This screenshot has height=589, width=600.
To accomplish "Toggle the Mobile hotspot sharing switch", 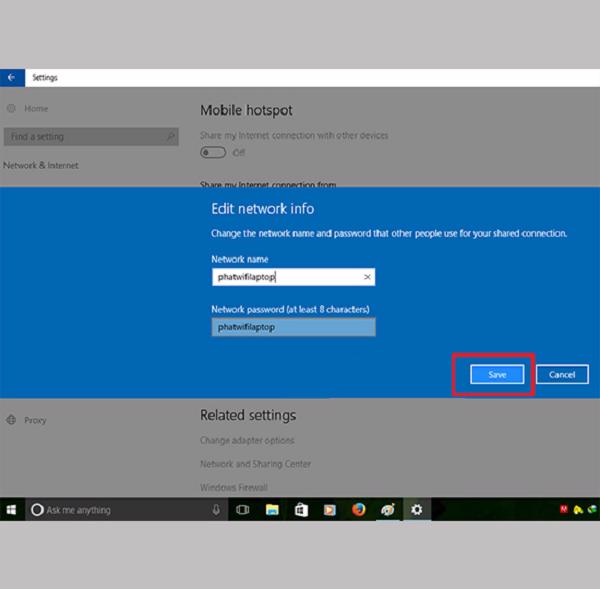I will pos(212,152).
